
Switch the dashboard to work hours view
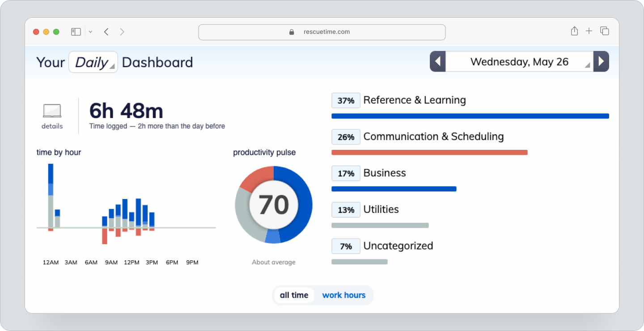343,295
